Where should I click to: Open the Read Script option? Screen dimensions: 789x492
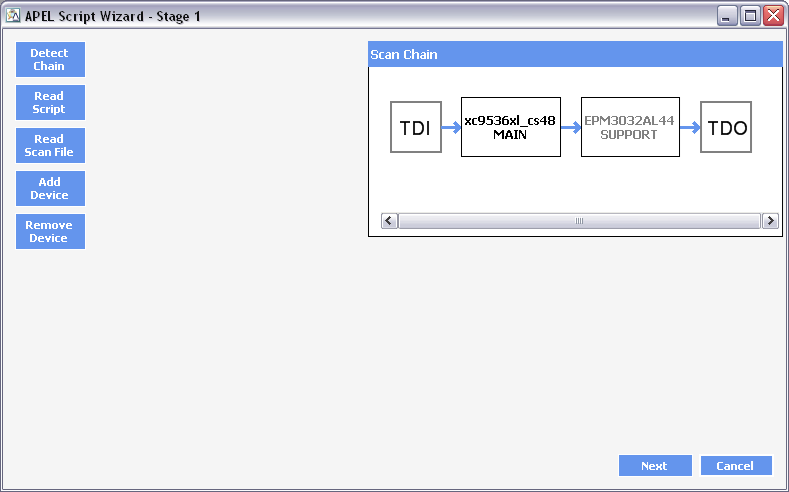pyautogui.click(x=50, y=103)
